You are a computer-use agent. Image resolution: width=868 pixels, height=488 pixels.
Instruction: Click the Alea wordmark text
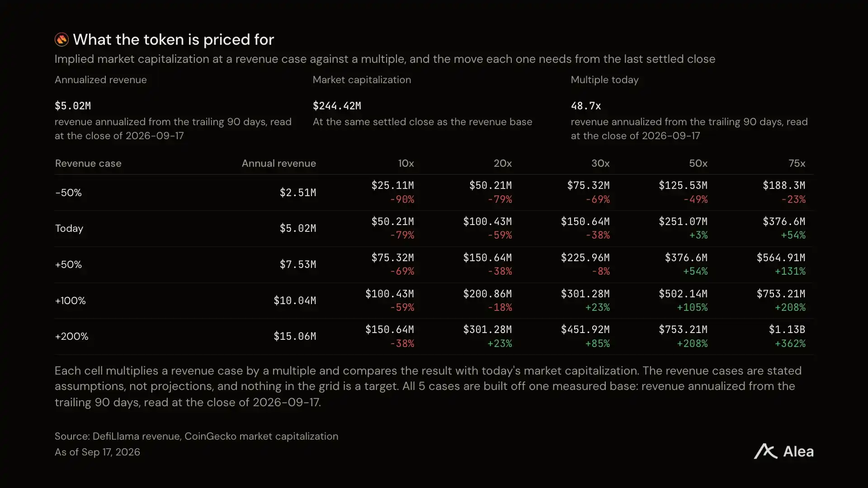(798, 451)
